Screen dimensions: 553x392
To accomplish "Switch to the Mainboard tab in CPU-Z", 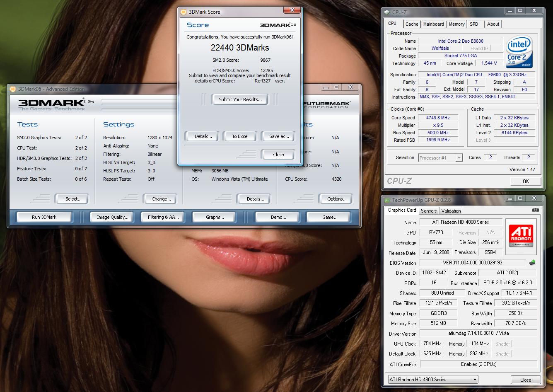I will click(434, 24).
